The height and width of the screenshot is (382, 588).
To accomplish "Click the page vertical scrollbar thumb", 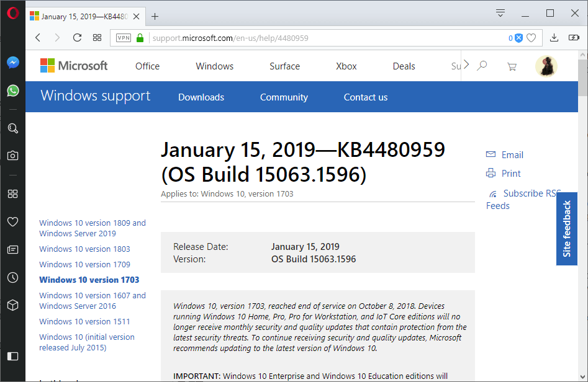I will click(x=582, y=78).
